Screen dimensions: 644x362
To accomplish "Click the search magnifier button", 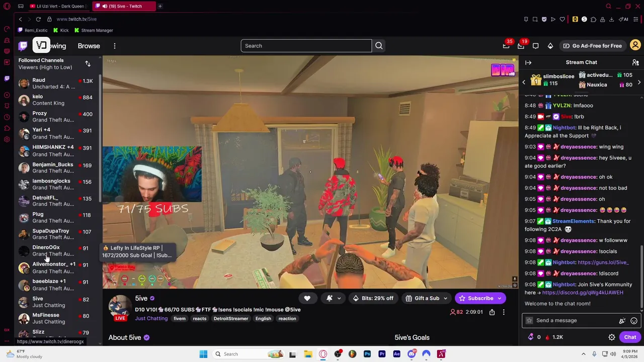I will click(x=379, y=46).
